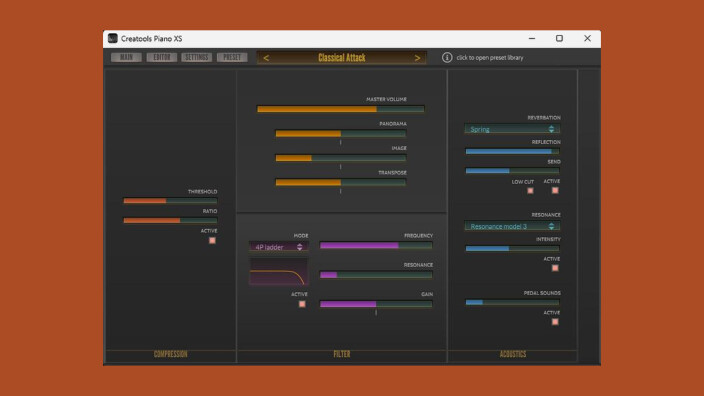Switch to the Main tab
Viewport: 704px width, 396px height.
click(x=126, y=57)
